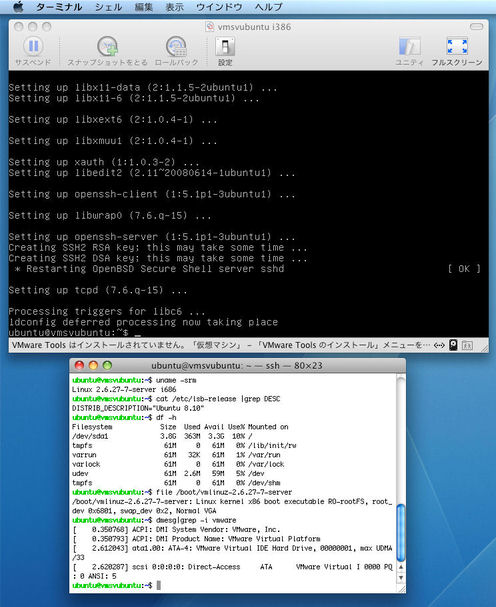
Task: Enter フルスクリーン full screen mode
Action: [x=457, y=46]
